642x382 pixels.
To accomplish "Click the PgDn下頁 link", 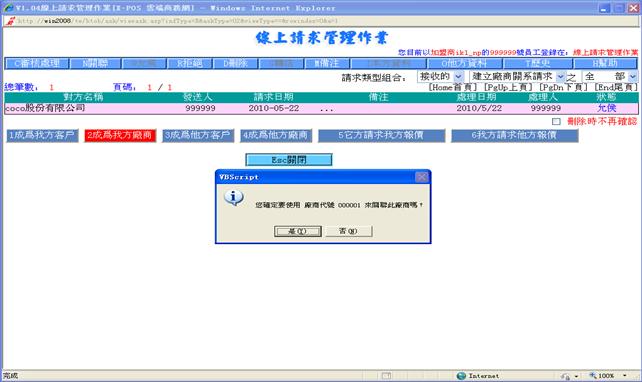I will tap(563, 87).
